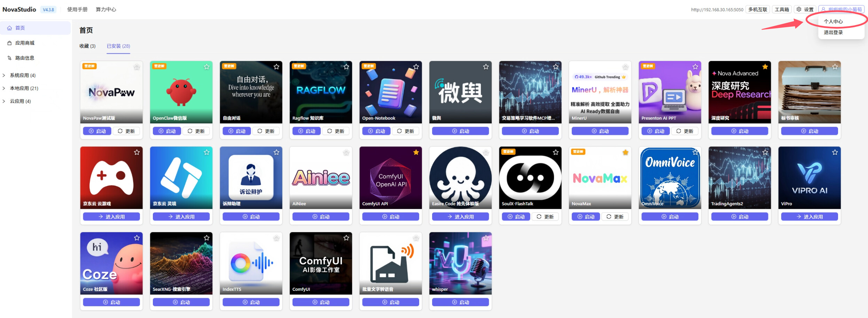Click the V4.3.8 version badge
This screenshot has width=868, height=318.
click(x=48, y=10)
